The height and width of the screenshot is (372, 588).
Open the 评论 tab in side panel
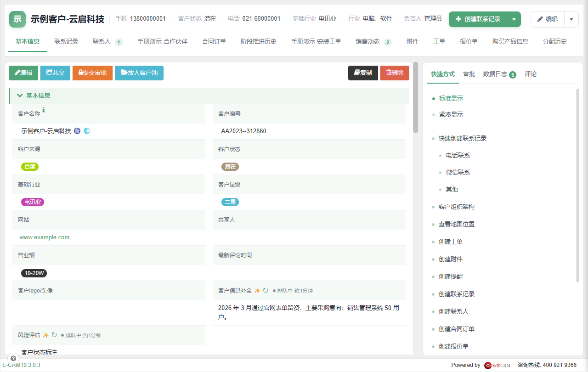point(531,74)
